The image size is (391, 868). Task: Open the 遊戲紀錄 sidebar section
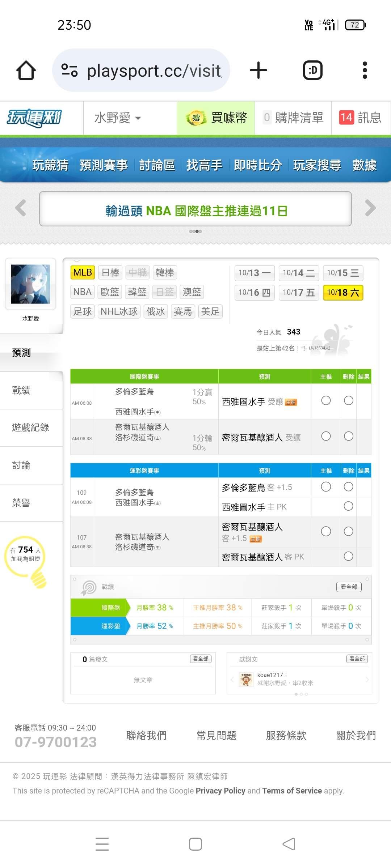tap(31, 428)
